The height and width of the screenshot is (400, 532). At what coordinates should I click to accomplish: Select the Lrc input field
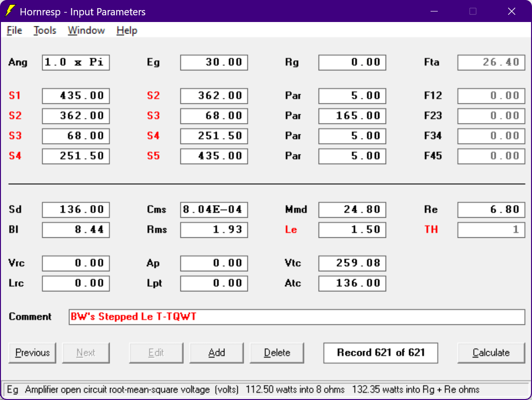pyautogui.click(x=76, y=283)
